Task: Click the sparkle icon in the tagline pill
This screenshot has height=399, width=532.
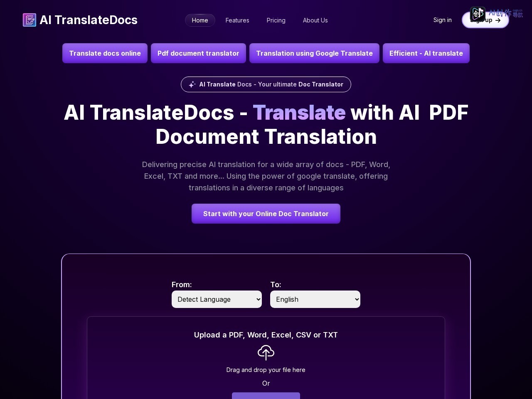Action: [x=192, y=84]
